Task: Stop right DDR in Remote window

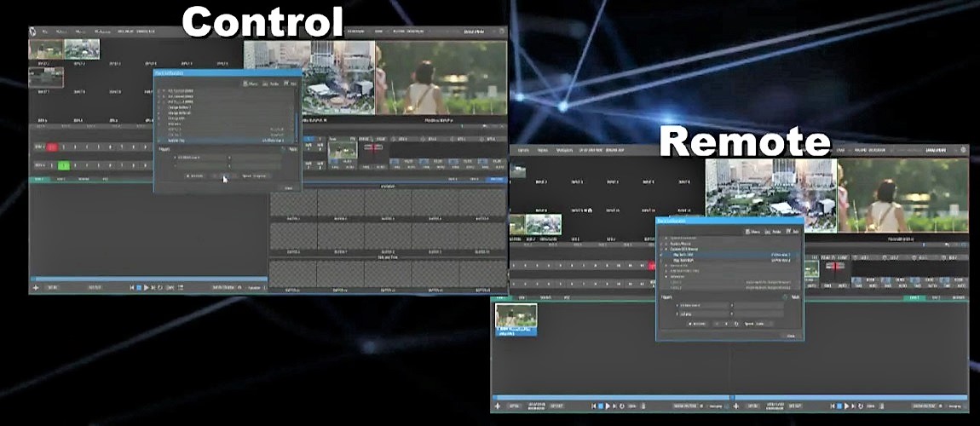Action: [840, 406]
